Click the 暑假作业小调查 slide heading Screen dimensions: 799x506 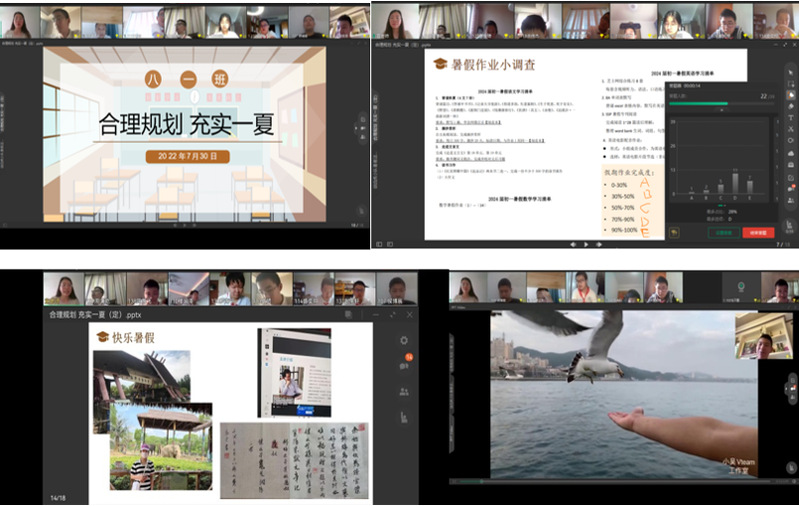coord(492,65)
